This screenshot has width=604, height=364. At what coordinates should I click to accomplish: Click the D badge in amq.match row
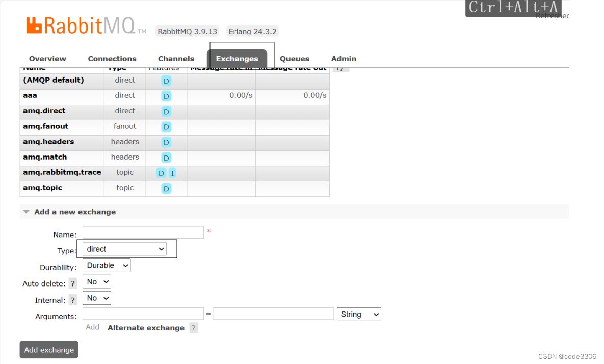coord(166,158)
